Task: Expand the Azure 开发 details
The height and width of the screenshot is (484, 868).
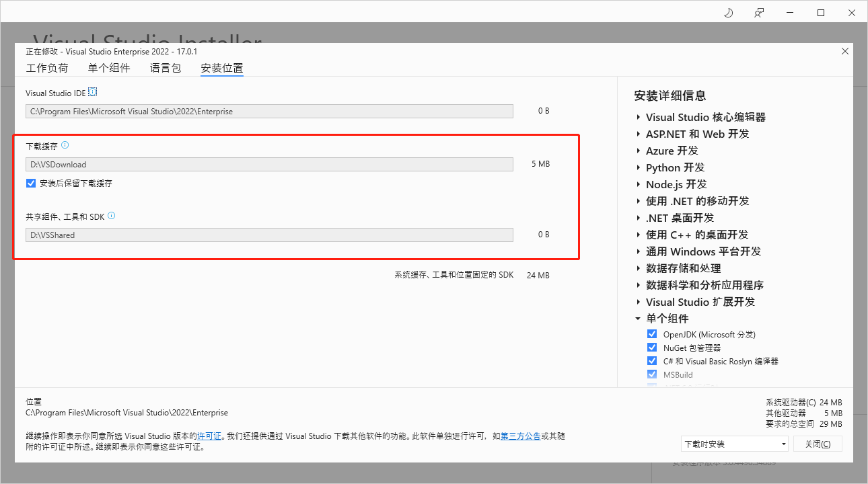Action: pos(638,151)
